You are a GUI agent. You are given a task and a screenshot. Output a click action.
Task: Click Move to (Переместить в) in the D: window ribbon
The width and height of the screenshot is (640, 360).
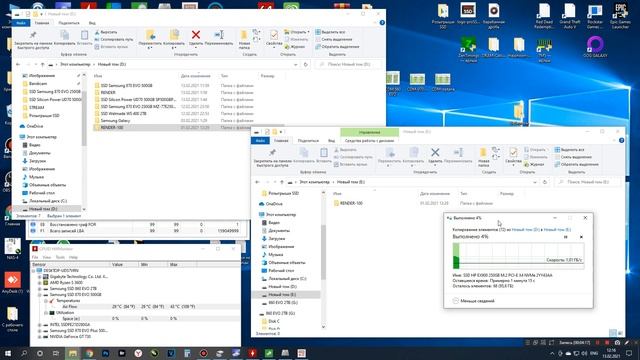click(x=150, y=39)
